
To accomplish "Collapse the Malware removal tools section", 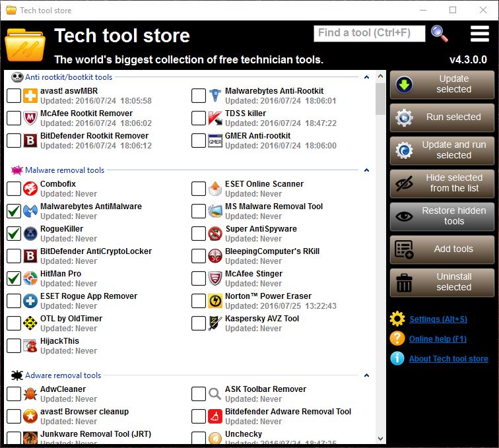I will (x=366, y=170).
